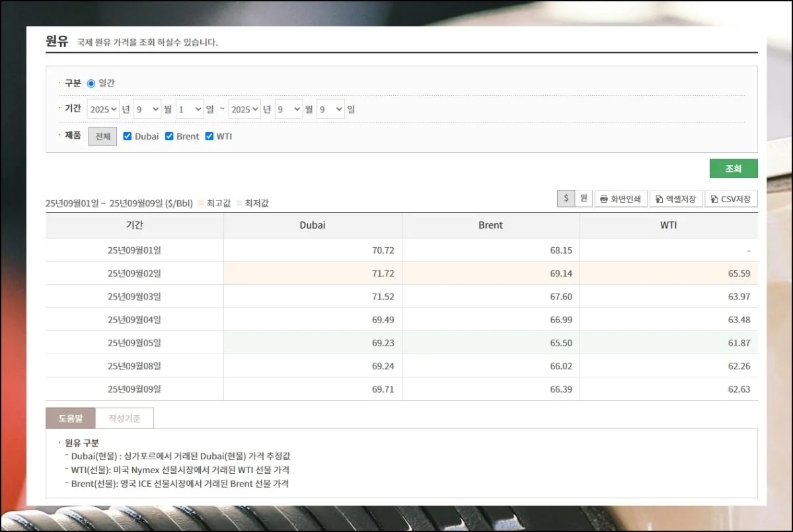Image resolution: width=793 pixels, height=532 pixels.
Task: Select the 일간 radio button
Action: [91, 83]
